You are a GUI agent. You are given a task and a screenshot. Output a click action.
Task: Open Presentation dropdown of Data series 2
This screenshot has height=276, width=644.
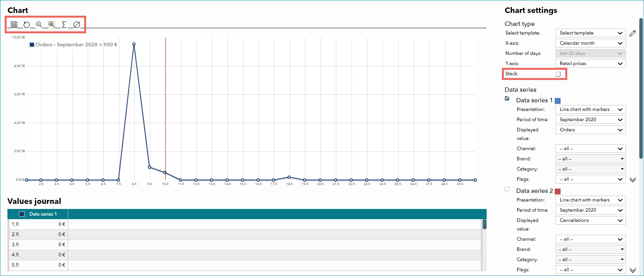[x=590, y=200]
